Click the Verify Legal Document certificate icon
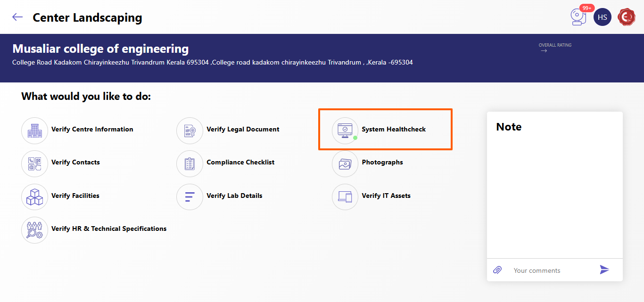This screenshot has height=302, width=644. coord(190,131)
